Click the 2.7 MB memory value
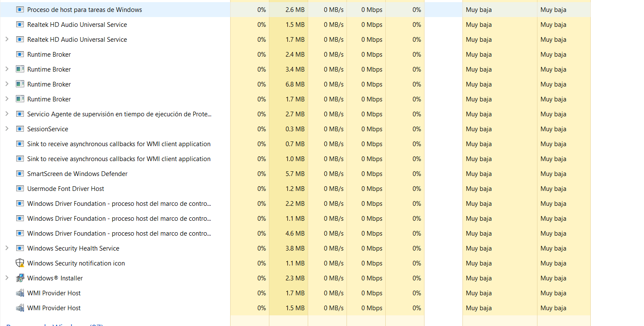644x326 pixels. (x=295, y=114)
